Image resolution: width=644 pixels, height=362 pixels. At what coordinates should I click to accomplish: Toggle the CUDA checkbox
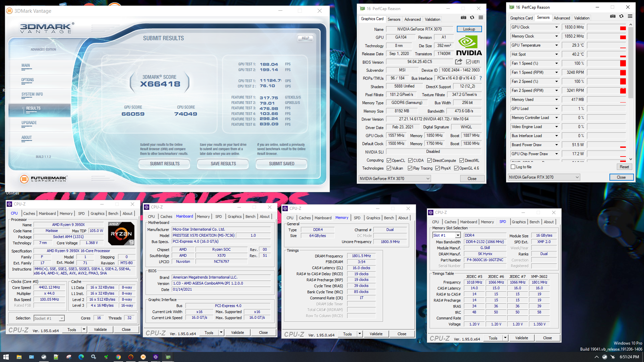[410, 161]
